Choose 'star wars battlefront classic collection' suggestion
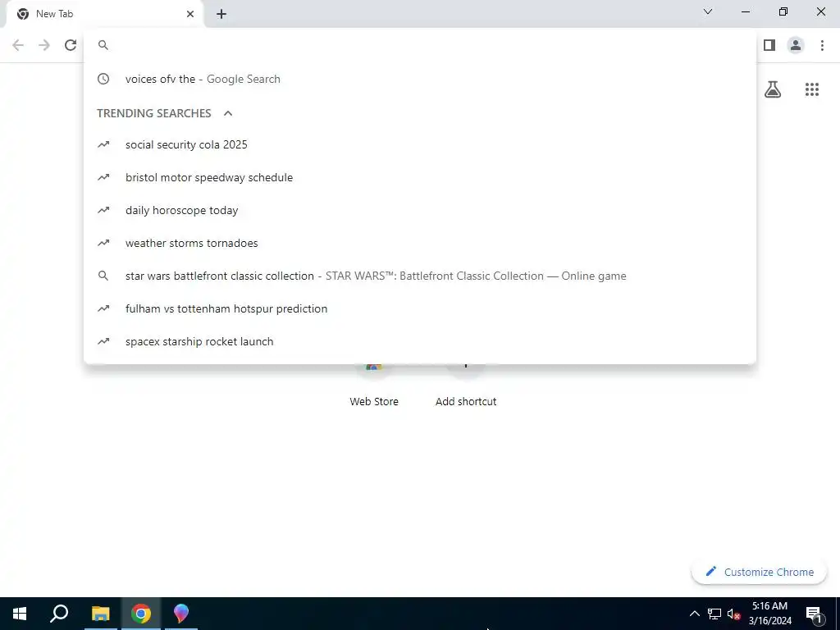The height and width of the screenshot is (630, 840). tap(419, 276)
